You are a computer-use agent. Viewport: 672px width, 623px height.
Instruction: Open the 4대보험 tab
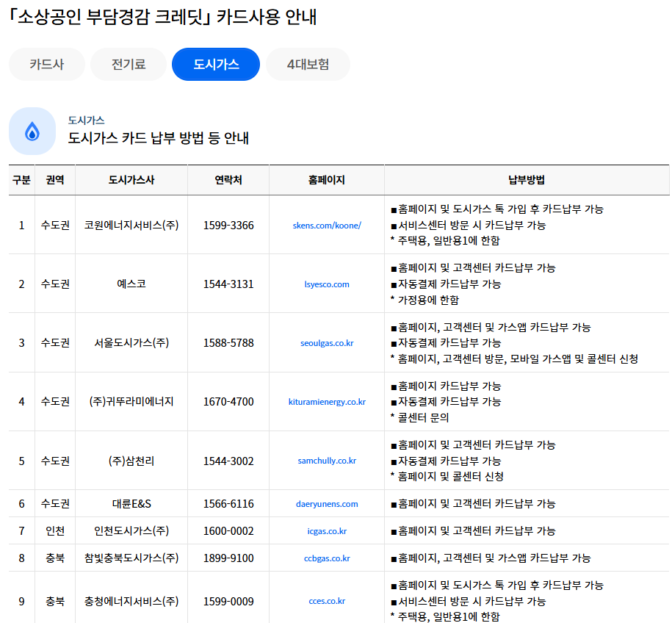tap(308, 65)
